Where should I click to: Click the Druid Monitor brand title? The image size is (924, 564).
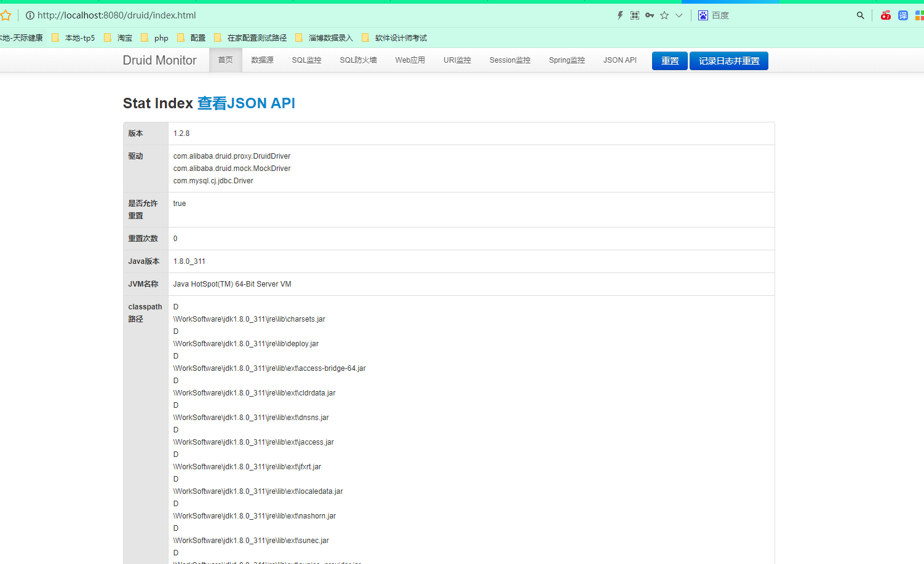point(160,60)
